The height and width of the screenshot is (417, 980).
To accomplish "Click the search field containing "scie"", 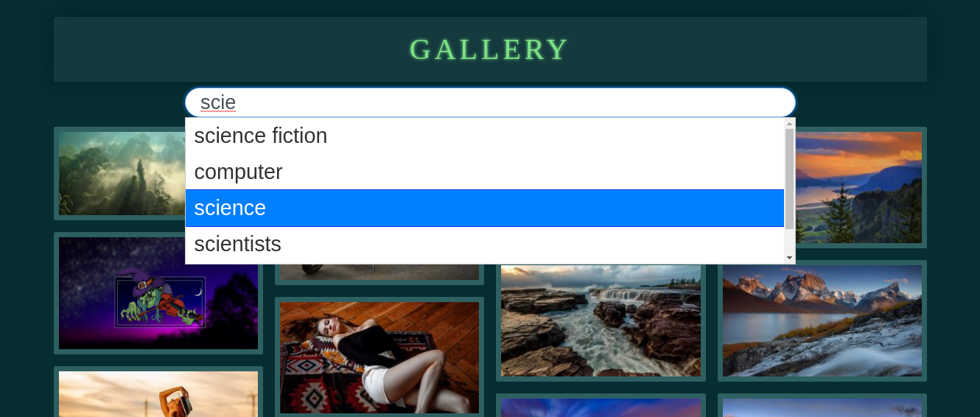I will point(490,102).
